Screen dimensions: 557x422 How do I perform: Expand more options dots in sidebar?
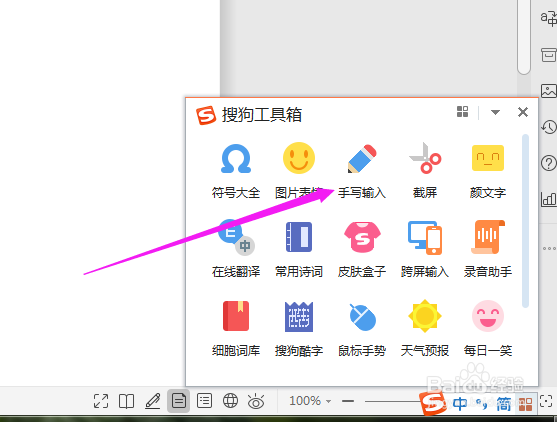(x=549, y=248)
